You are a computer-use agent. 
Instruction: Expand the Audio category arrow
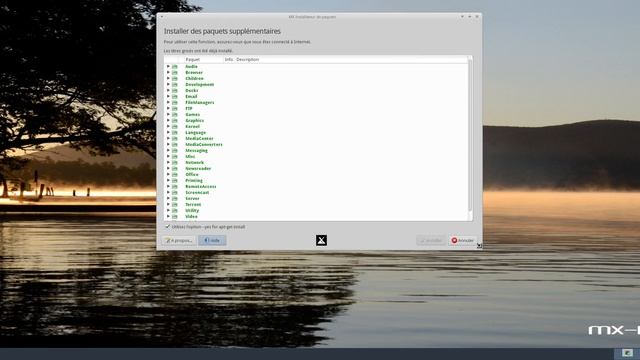click(x=168, y=66)
